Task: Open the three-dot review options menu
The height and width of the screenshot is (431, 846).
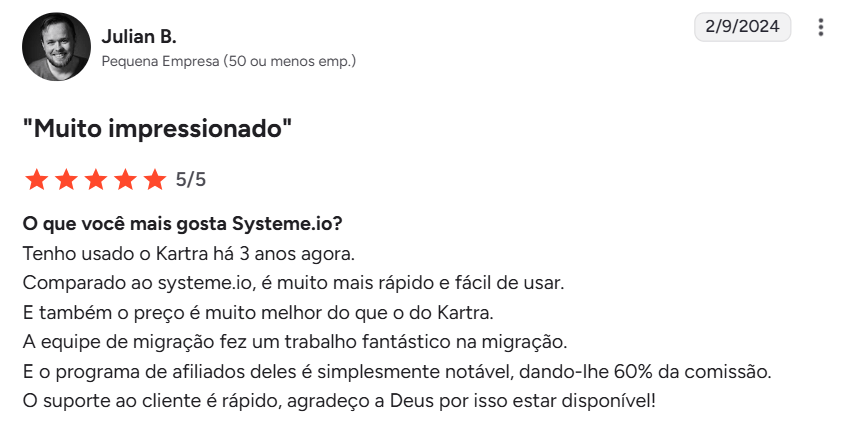Action: click(x=821, y=27)
